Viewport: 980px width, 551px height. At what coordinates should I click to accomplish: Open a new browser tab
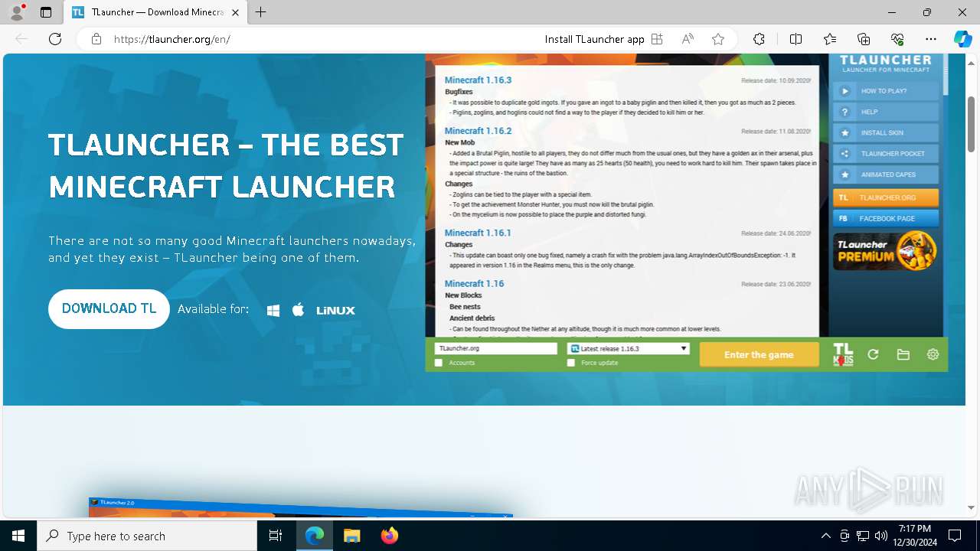pyautogui.click(x=261, y=12)
